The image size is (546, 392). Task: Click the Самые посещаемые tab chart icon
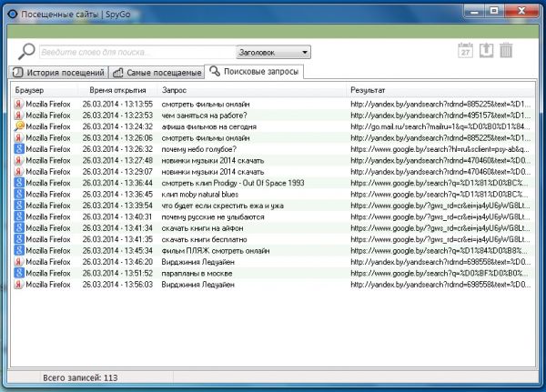(118, 73)
